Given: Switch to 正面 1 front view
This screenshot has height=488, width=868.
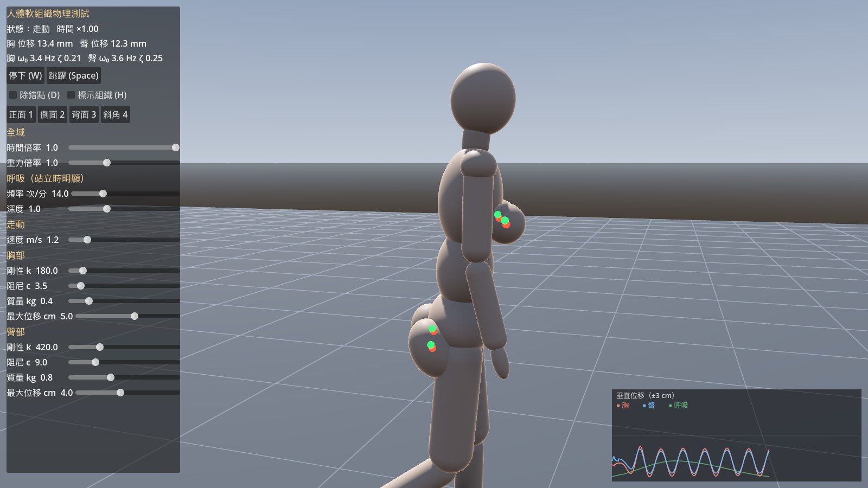Looking at the screenshot, I should (x=21, y=114).
